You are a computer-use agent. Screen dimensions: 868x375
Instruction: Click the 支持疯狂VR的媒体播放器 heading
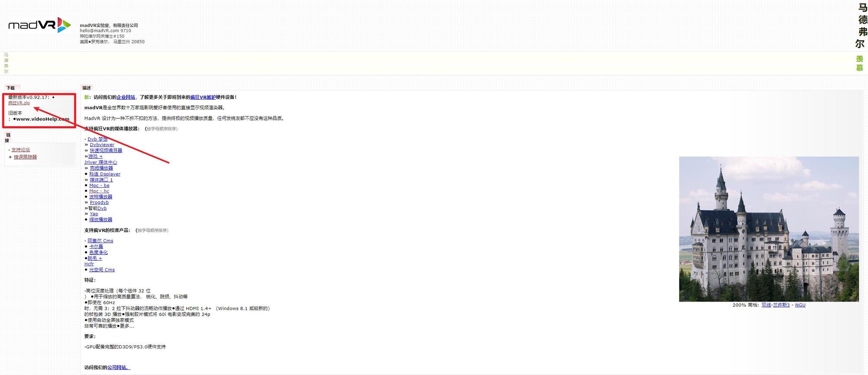(112, 129)
